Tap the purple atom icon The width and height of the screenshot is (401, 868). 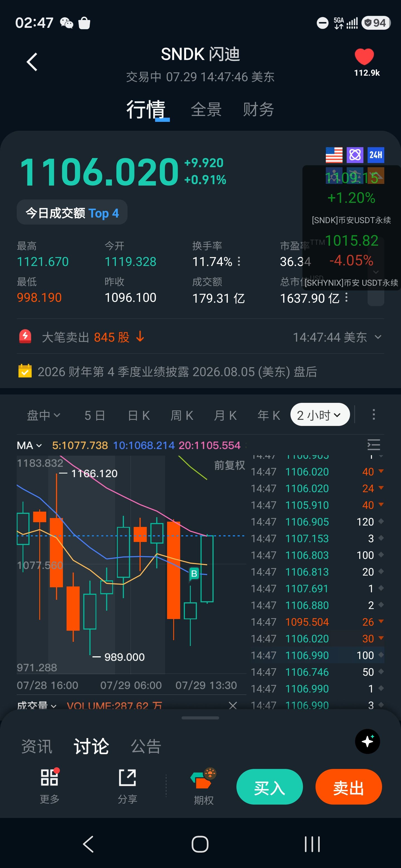tap(355, 155)
